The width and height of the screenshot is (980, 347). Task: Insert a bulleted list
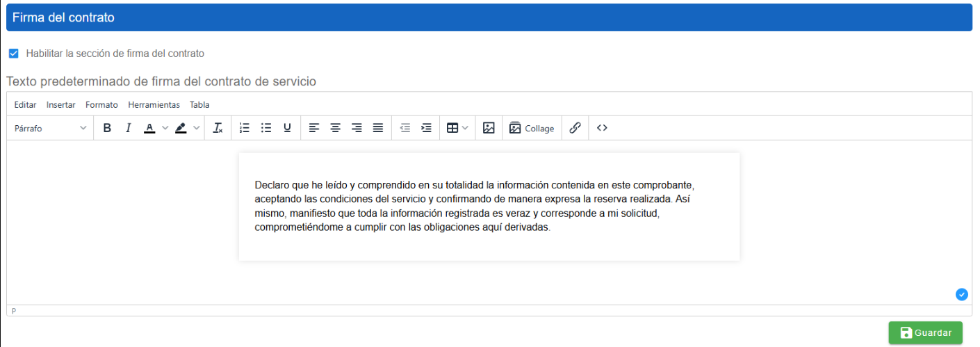tap(266, 128)
